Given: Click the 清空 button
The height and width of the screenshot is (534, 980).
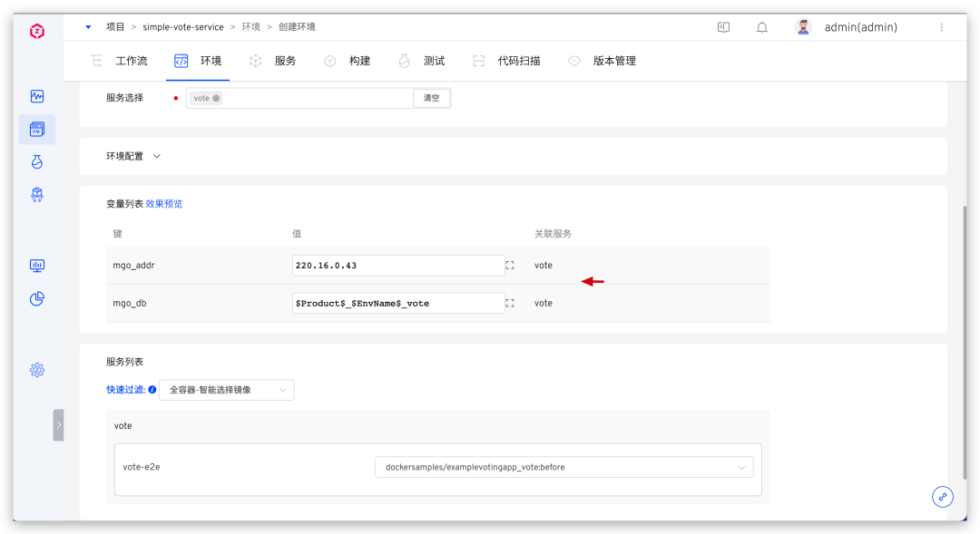Looking at the screenshot, I should pyautogui.click(x=431, y=98).
